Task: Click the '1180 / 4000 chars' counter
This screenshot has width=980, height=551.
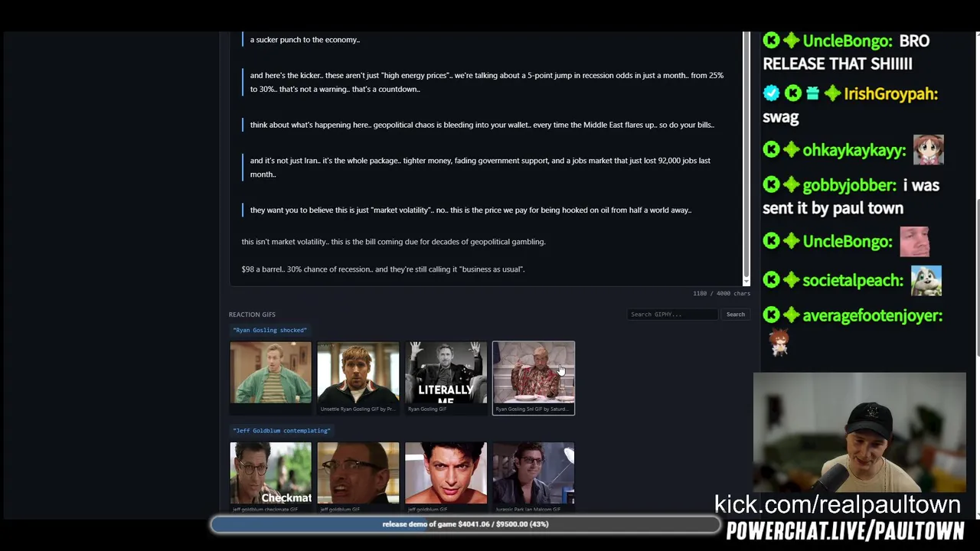Action: [721, 293]
